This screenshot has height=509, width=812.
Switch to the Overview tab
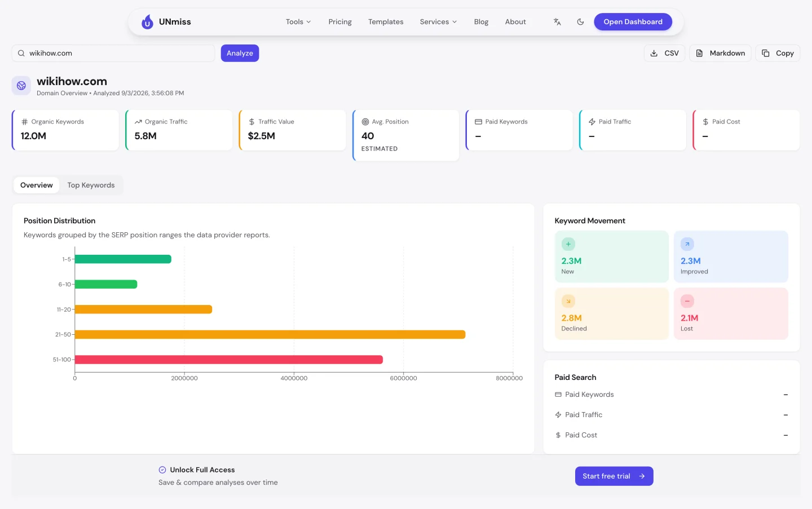(x=37, y=185)
